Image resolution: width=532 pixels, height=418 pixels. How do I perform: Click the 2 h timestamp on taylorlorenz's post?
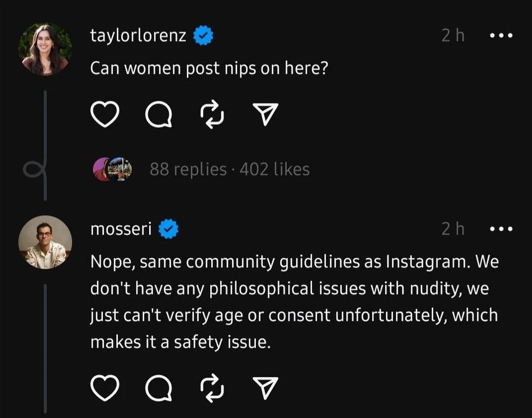click(453, 36)
